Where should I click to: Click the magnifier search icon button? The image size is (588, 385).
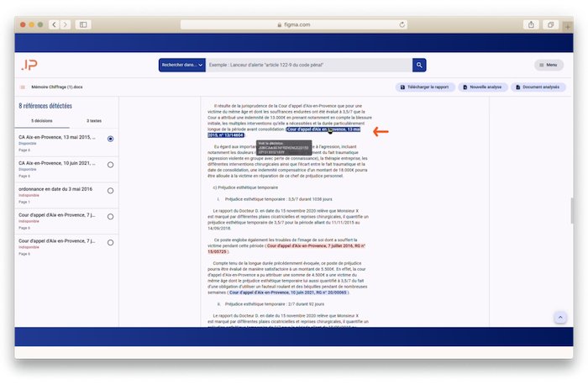419,65
